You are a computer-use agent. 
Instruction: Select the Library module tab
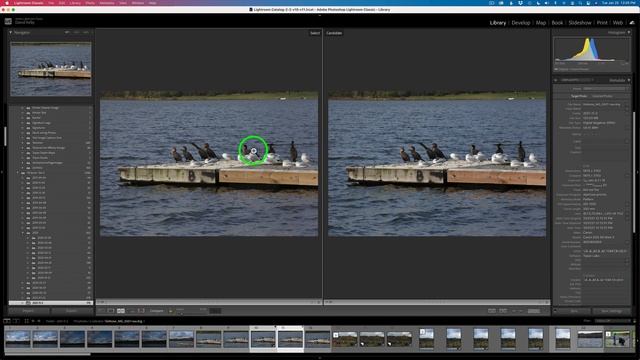498,23
